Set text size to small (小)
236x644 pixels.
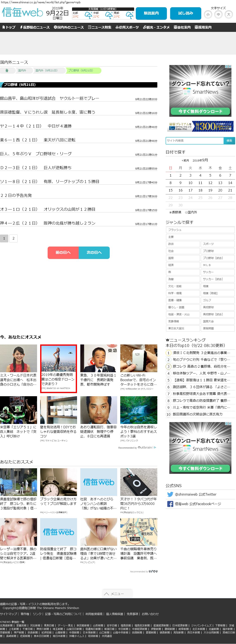pos(208,14)
